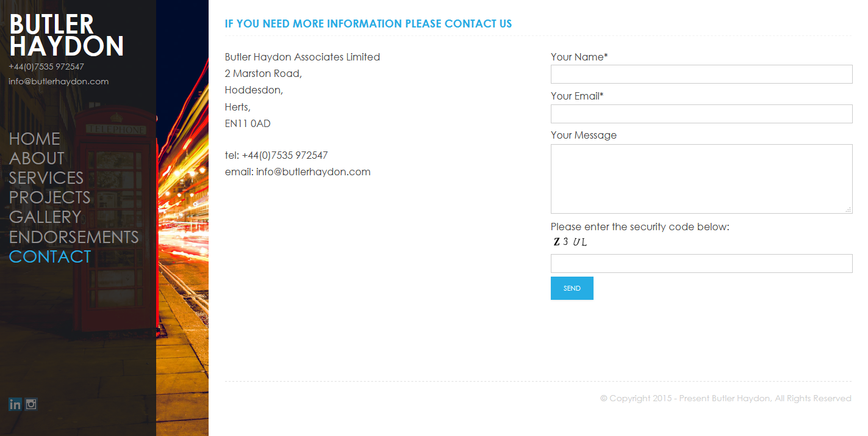The width and height of the screenshot is (868, 436).
Task: Open the Projects page
Action: (x=50, y=197)
